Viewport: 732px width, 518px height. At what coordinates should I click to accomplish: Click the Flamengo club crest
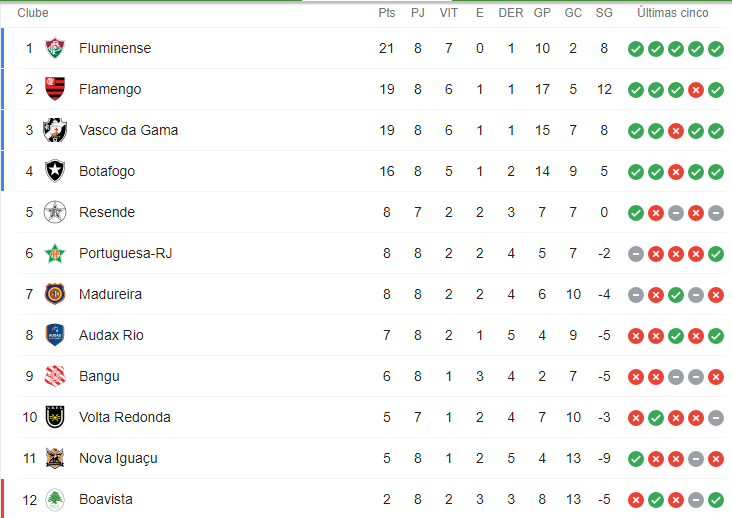(x=55, y=89)
